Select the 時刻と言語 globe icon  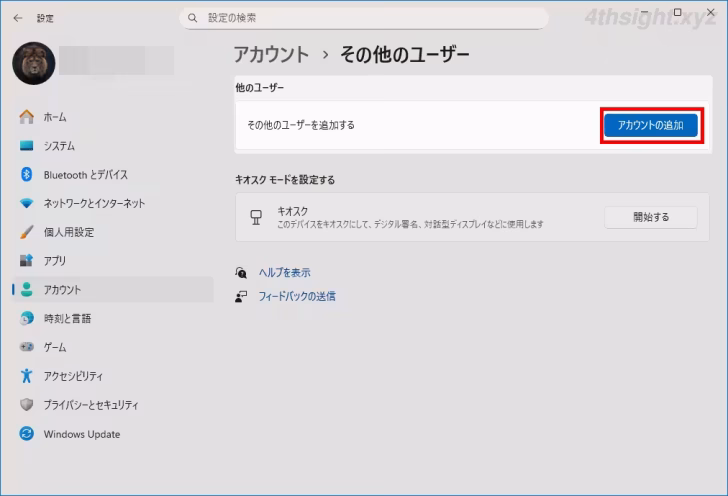27,318
